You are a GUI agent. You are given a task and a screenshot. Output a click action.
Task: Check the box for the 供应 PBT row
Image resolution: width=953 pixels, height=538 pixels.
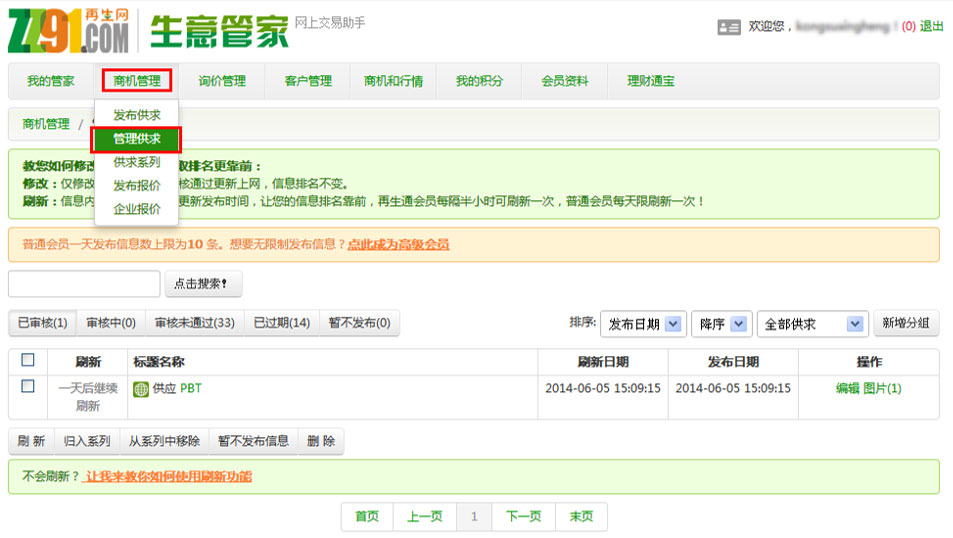tap(28, 387)
